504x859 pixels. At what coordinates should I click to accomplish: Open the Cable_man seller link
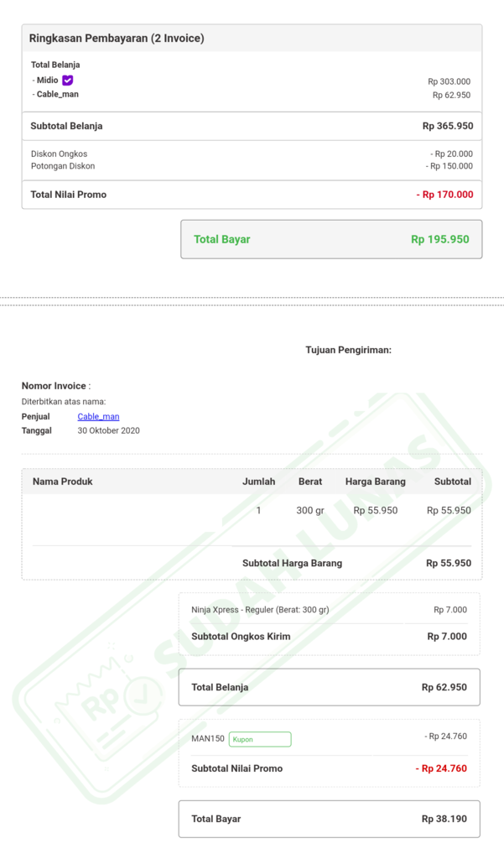click(98, 416)
